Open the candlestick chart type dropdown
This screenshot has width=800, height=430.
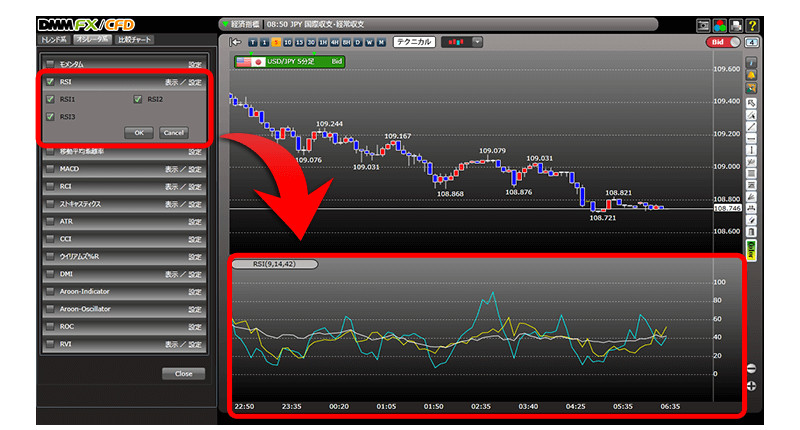click(477, 42)
